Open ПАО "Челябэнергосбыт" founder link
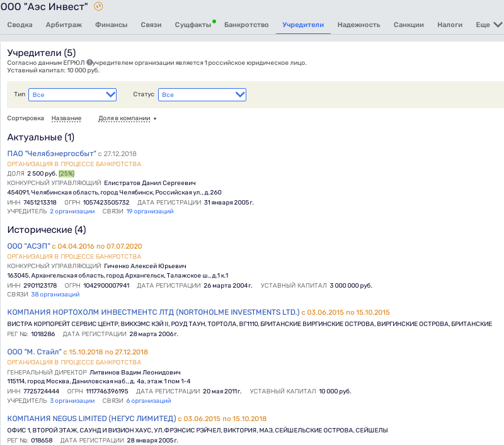The height and width of the screenshot is (445, 504). 52,154
